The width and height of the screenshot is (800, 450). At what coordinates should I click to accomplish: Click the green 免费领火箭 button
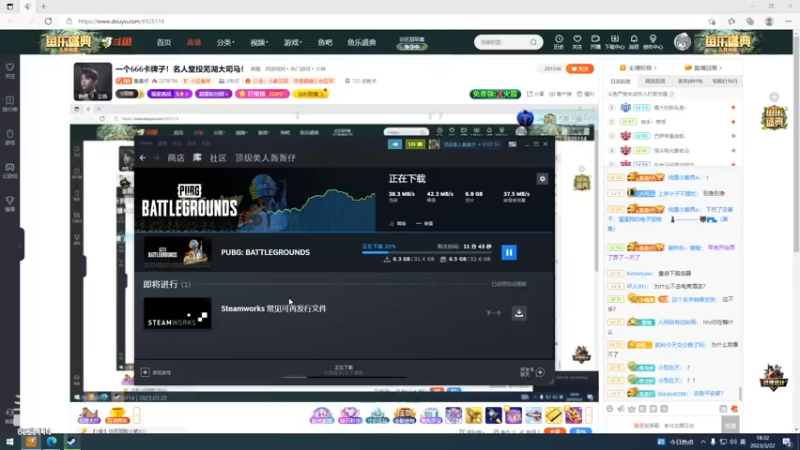tap(495, 94)
